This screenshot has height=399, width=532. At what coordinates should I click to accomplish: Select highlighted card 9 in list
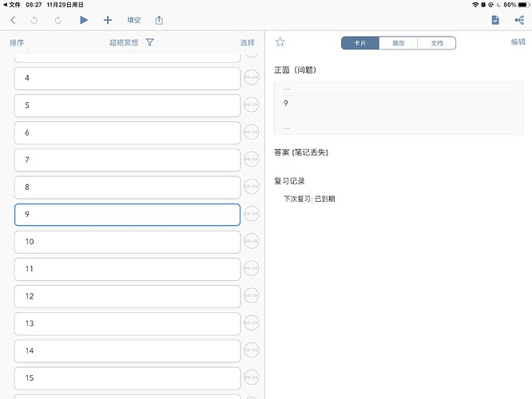(x=127, y=215)
